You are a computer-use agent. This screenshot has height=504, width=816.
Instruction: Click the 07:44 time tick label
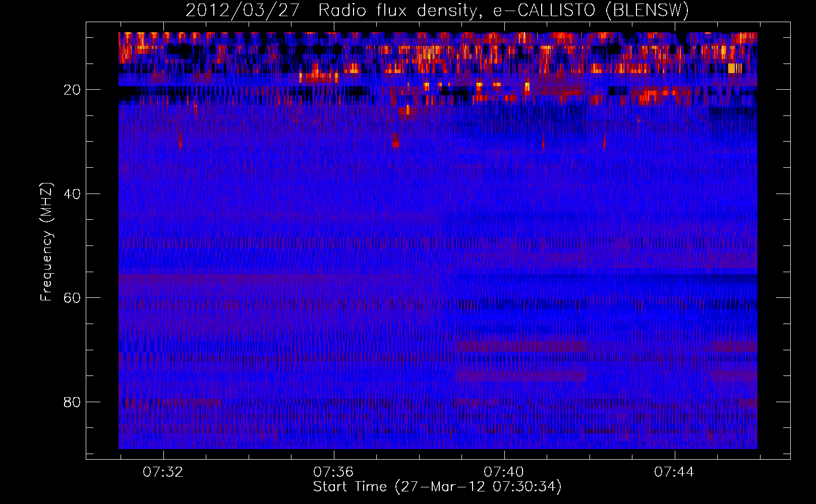pos(674,472)
